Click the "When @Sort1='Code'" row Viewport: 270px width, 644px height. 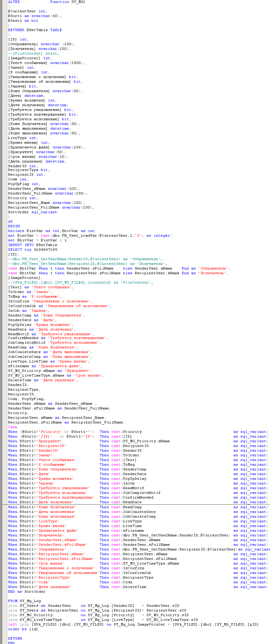[x=138, y=582]
